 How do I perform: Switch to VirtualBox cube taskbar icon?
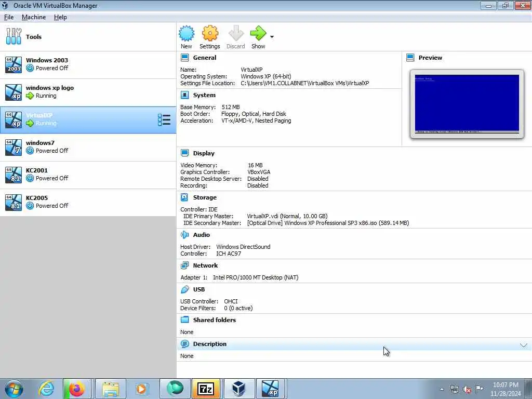pyautogui.click(x=239, y=389)
